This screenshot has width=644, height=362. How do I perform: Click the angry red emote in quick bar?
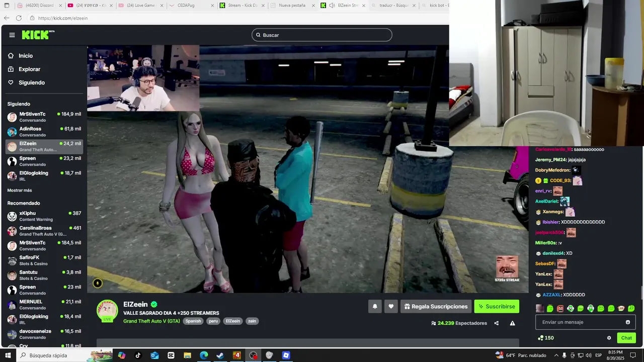[560, 308]
